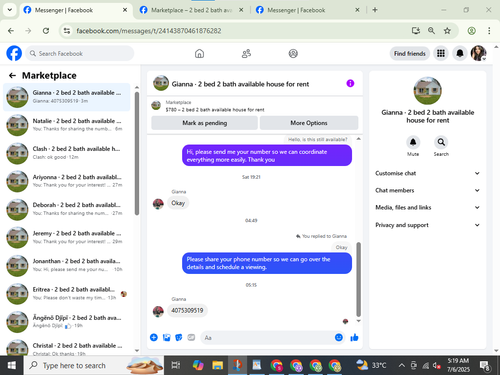Open Task View on taskbar
500x375 pixels.
(x=175, y=366)
